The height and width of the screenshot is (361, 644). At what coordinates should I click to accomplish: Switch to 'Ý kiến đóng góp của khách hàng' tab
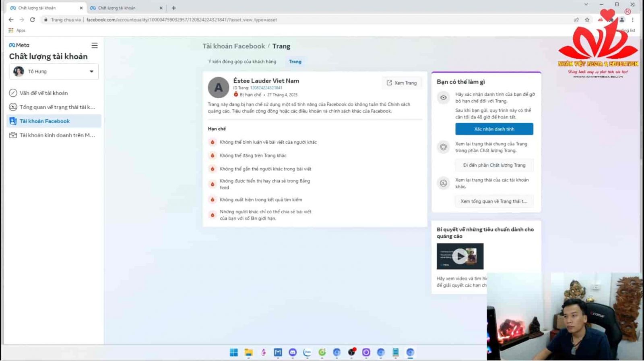coord(242,62)
